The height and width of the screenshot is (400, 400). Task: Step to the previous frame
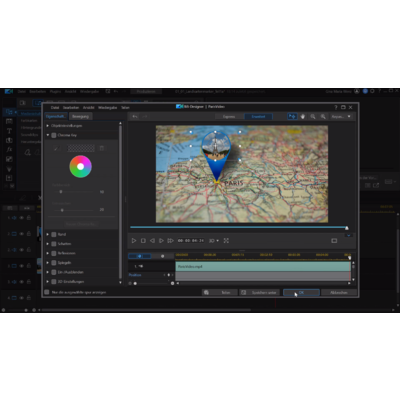(152, 240)
